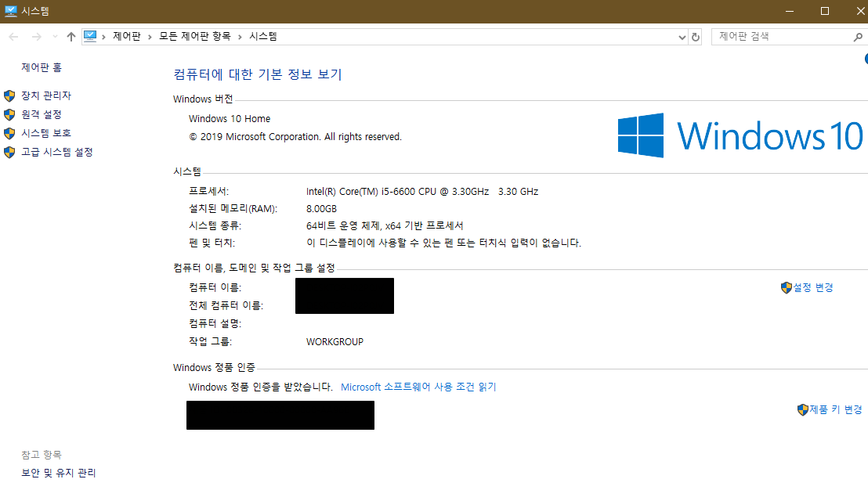
Task: Click the computer icon in address bar
Action: click(90, 37)
